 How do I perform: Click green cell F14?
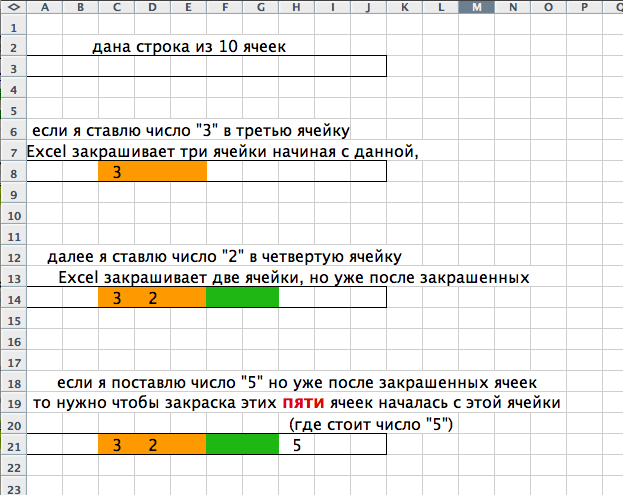pos(225,298)
